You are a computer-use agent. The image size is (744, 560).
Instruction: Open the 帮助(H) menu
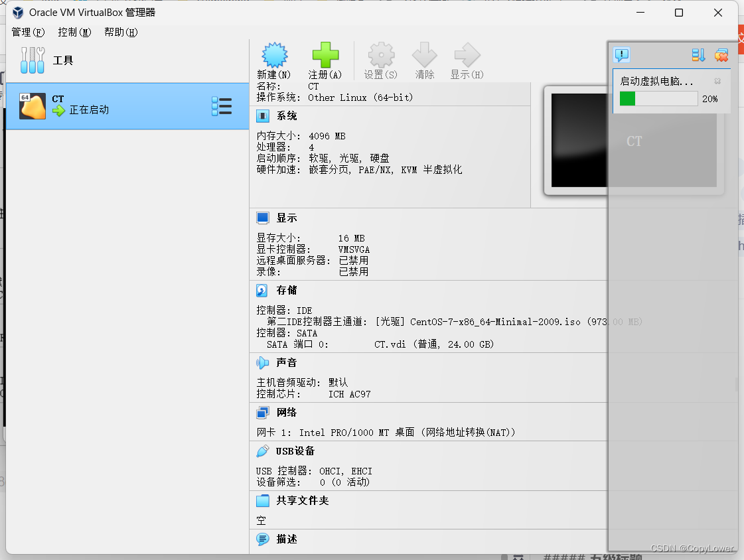(119, 31)
